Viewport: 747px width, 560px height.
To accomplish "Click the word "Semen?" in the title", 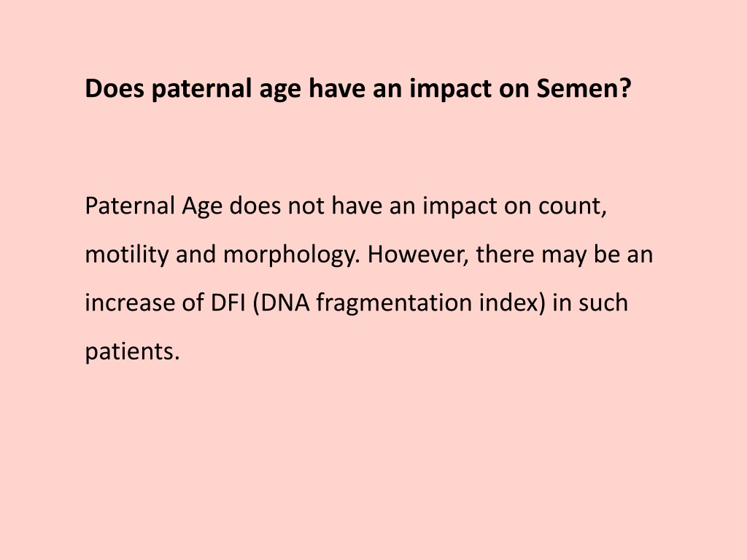I will tap(584, 88).
